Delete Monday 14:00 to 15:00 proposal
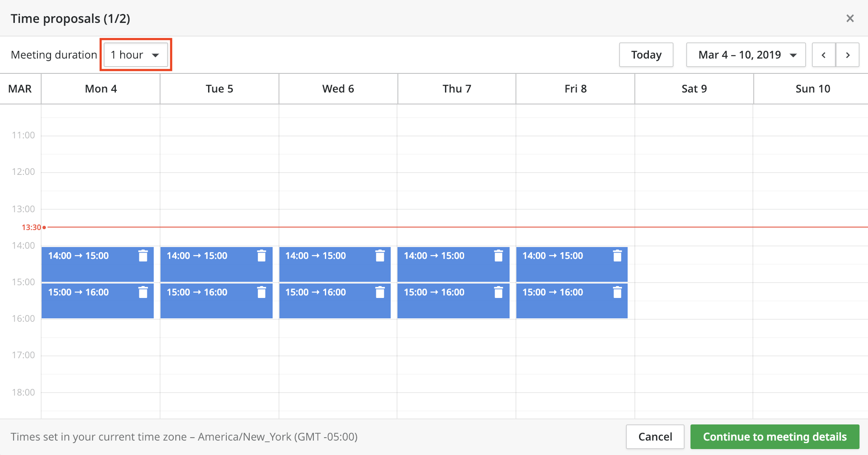The width and height of the screenshot is (868, 455). click(143, 256)
